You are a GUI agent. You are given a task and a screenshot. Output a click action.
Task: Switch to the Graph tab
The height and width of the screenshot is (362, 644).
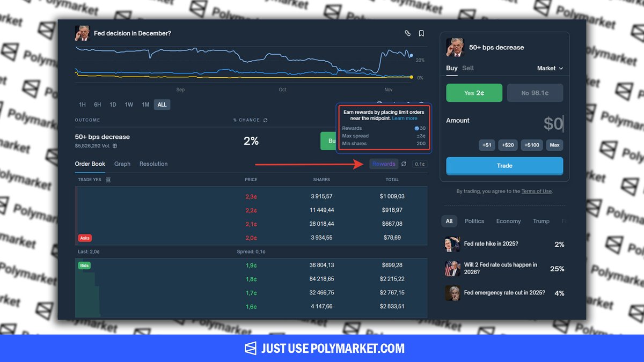[122, 164]
